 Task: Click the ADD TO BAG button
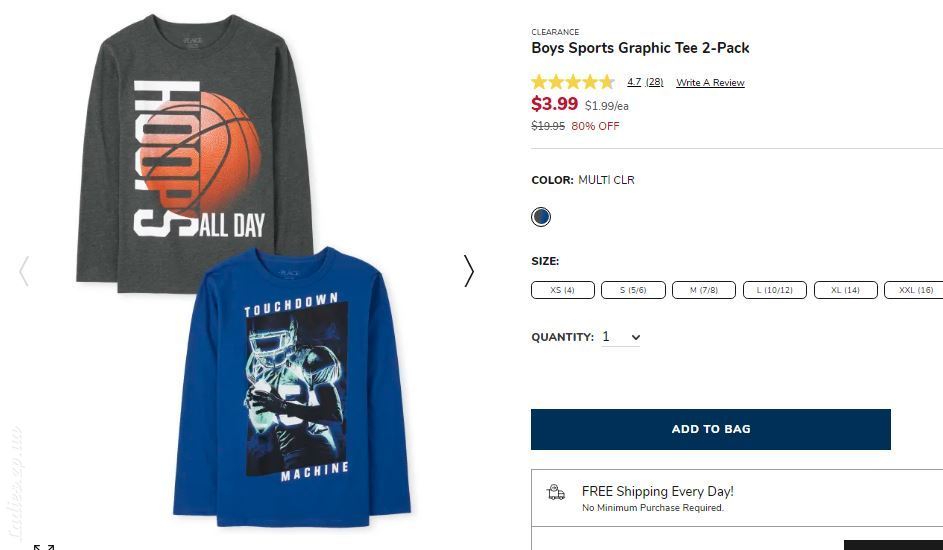[711, 429]
